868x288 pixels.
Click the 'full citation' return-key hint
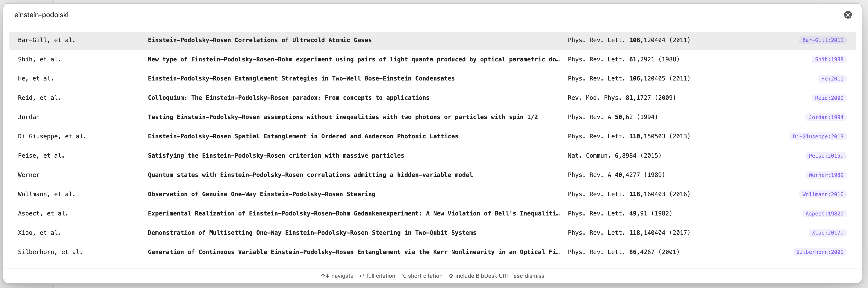pos(377,276)
